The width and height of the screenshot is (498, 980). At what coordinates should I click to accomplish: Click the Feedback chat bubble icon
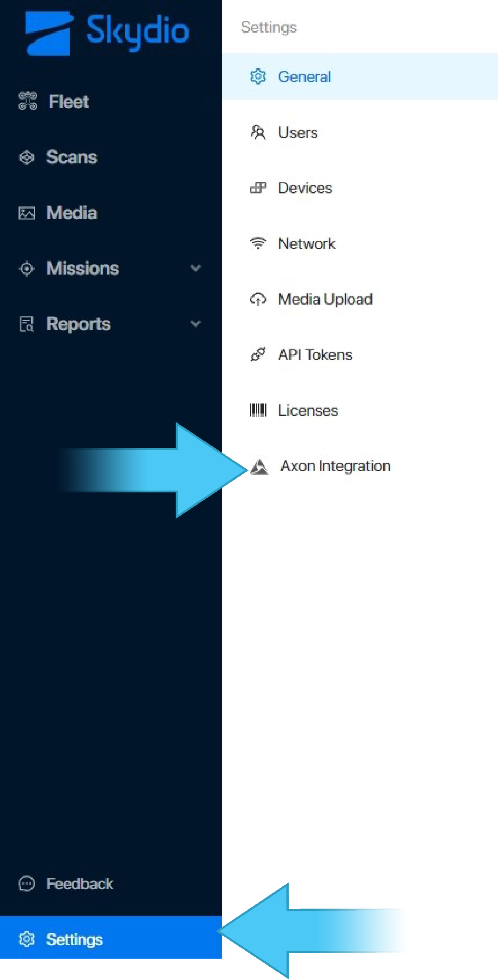[x=27, y=883]
